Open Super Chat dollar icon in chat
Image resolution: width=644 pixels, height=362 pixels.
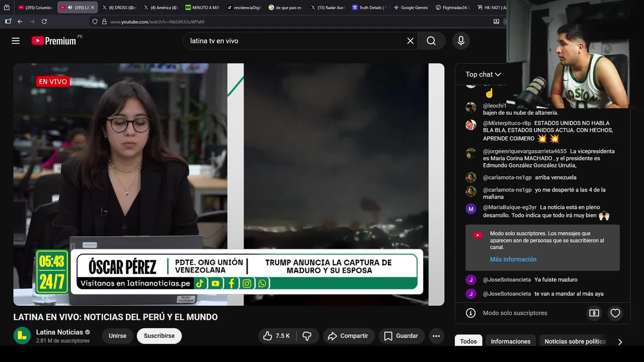[594, 313]
